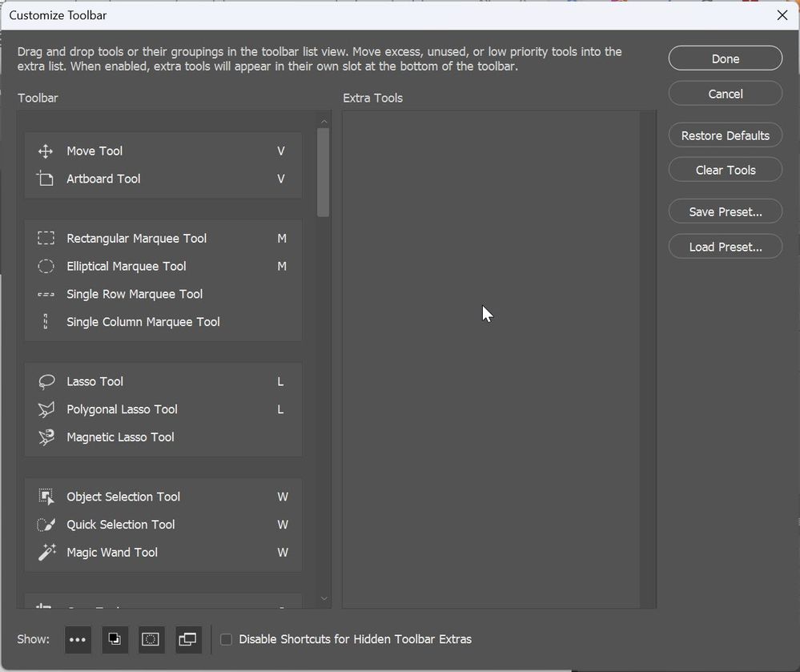Select the Elliptical Marquee Tool label
800x672 pixels.
[127, 267]
